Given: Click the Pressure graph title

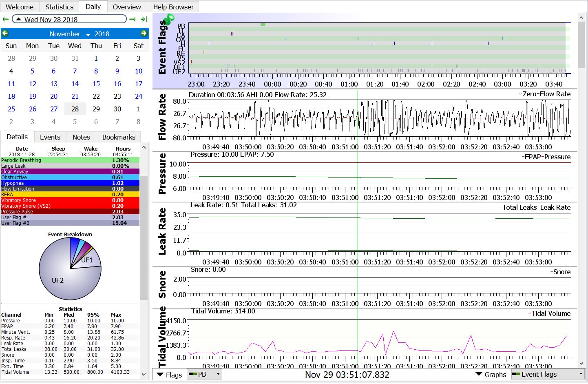Looking at the screenshot, I should (162, 174).
